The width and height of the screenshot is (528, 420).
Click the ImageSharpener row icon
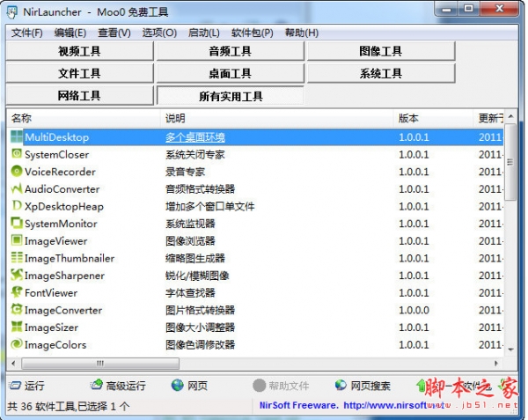pyautogui.click(x=16, y=275)
